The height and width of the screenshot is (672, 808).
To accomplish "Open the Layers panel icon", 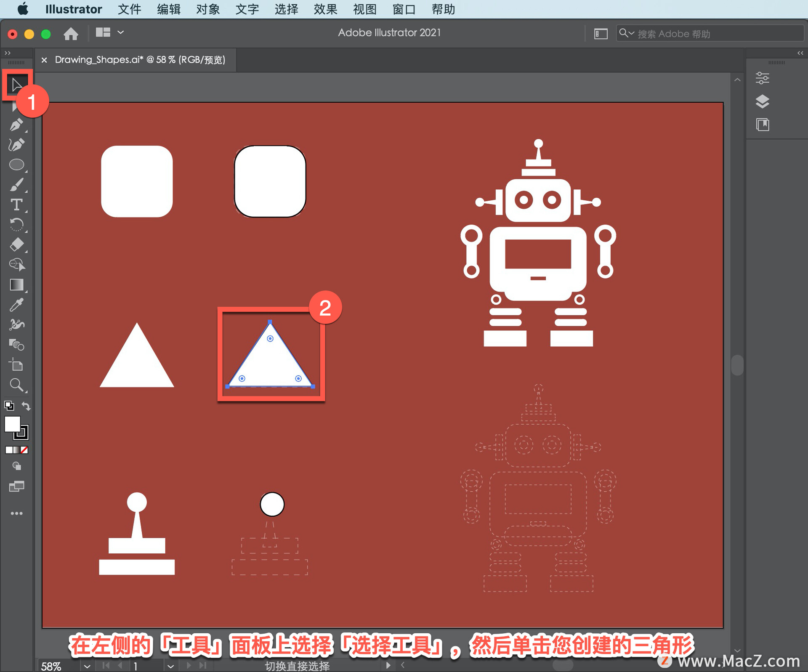I will pyautogui.click(x=762, y=101).
